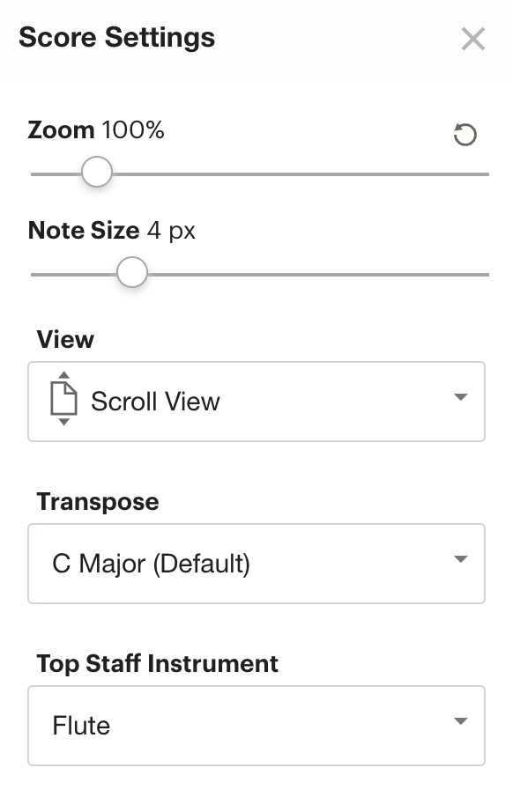Image resolution: width=513 pixels, height=812 pixels.
Task: Click the Note Size slider track at its far left
Action: pos(35,275)
